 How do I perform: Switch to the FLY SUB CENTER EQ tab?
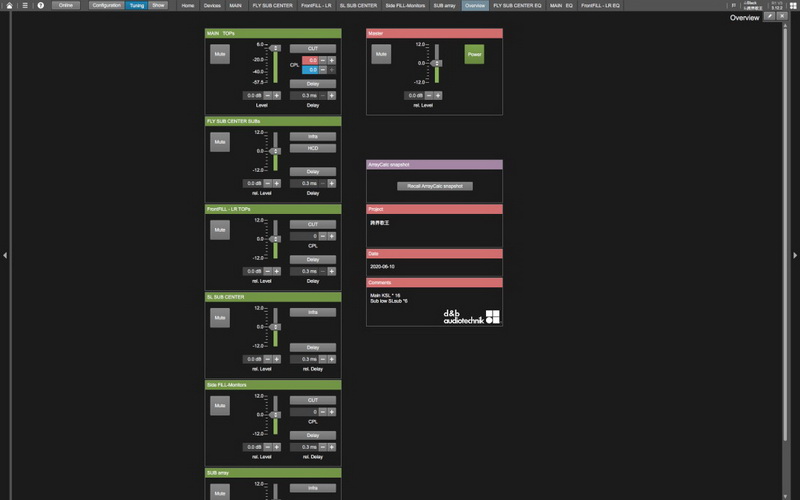click(516, 5)
